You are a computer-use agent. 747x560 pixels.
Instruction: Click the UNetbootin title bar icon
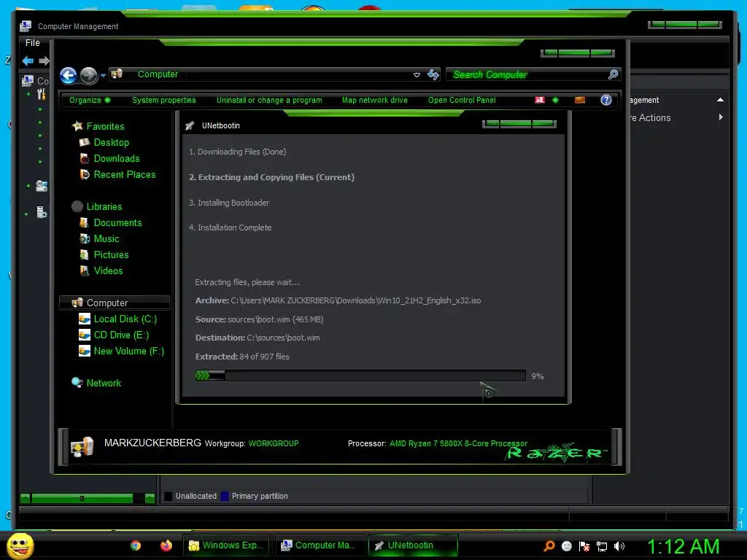(190, 125)
